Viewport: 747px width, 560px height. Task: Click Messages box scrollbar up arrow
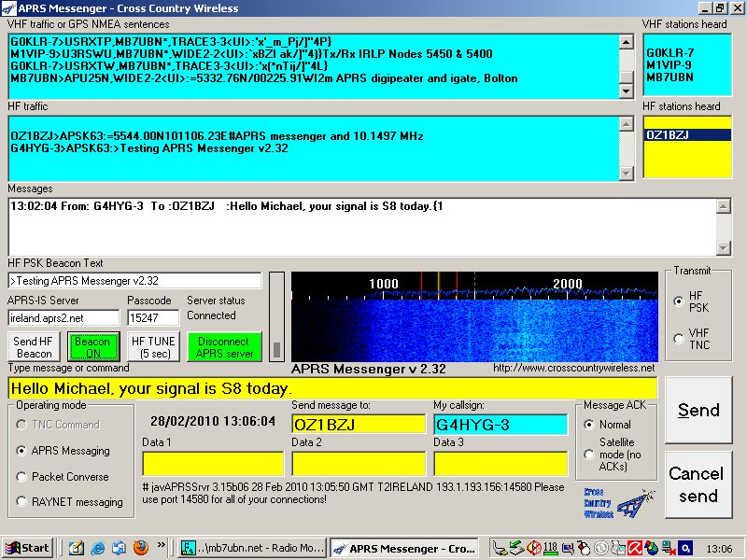723,206
